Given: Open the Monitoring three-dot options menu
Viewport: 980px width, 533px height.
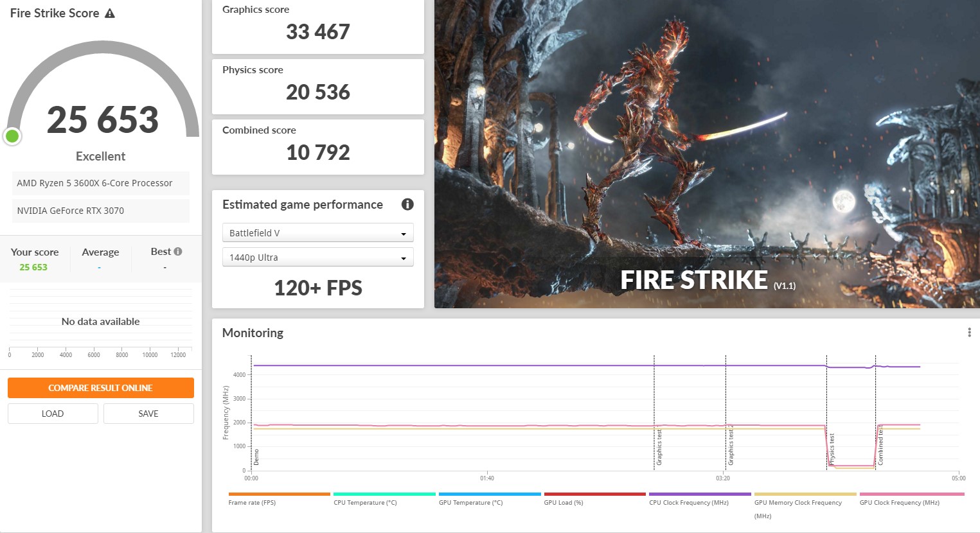Looking at the screenshot, I should (x=969, y=333).
